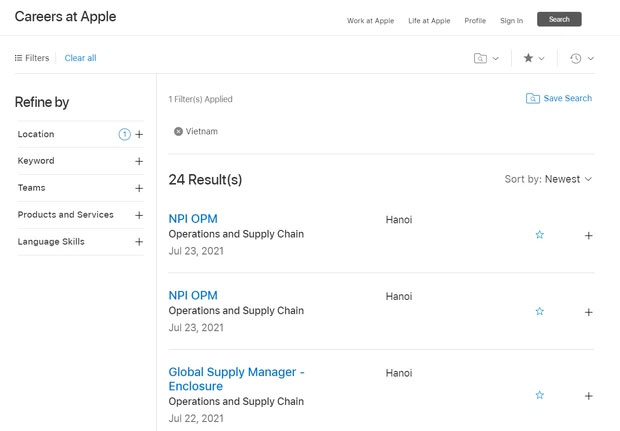Go to Work at Apple menu
620x431 pixels.
pos(370,20)
